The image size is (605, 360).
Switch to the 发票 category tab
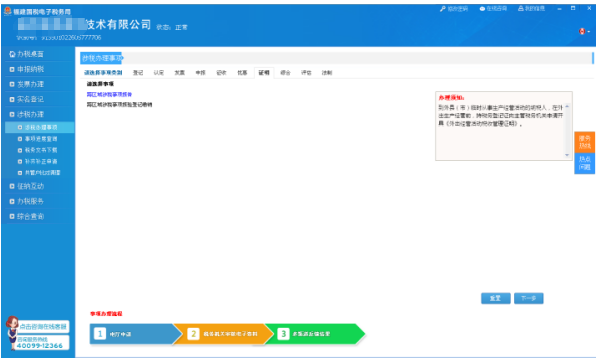[x=179, y=73]
